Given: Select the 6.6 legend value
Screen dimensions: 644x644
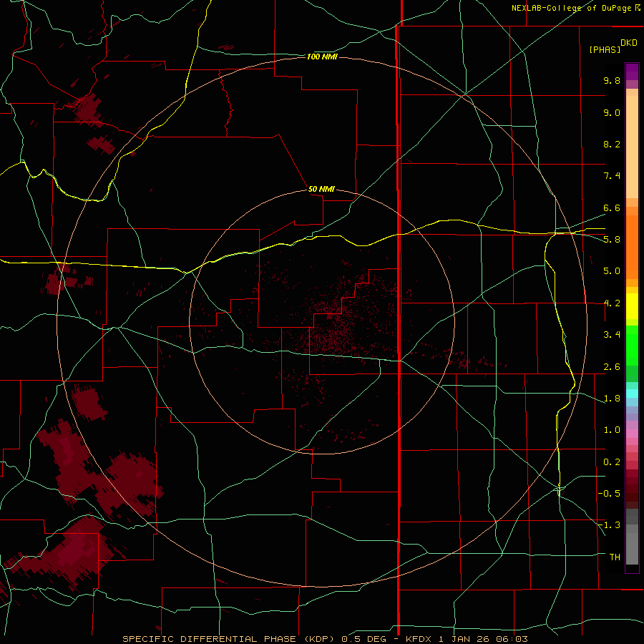Looking at the screenshot, I should (612, 208).
